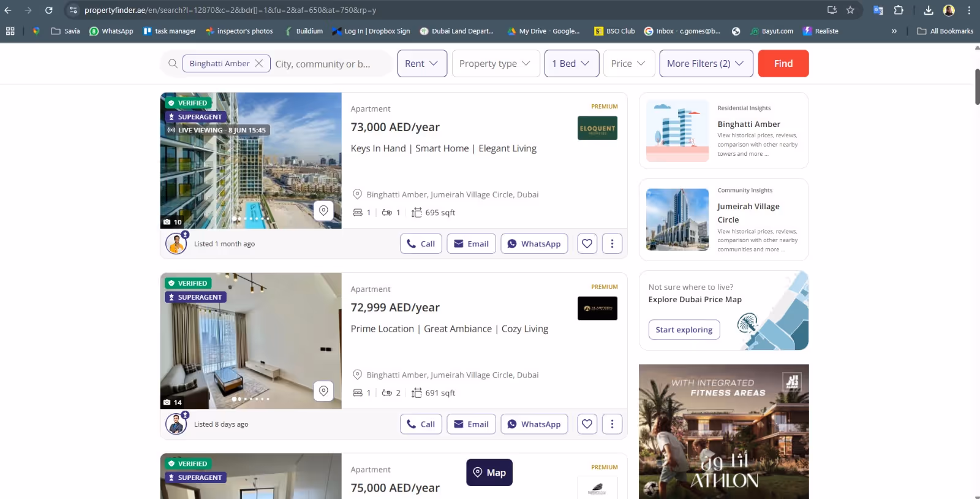This screenshot has height=499, width=980.
Task: WhatsApp agent for 73,000 AED listing
Action: [534, 243]
